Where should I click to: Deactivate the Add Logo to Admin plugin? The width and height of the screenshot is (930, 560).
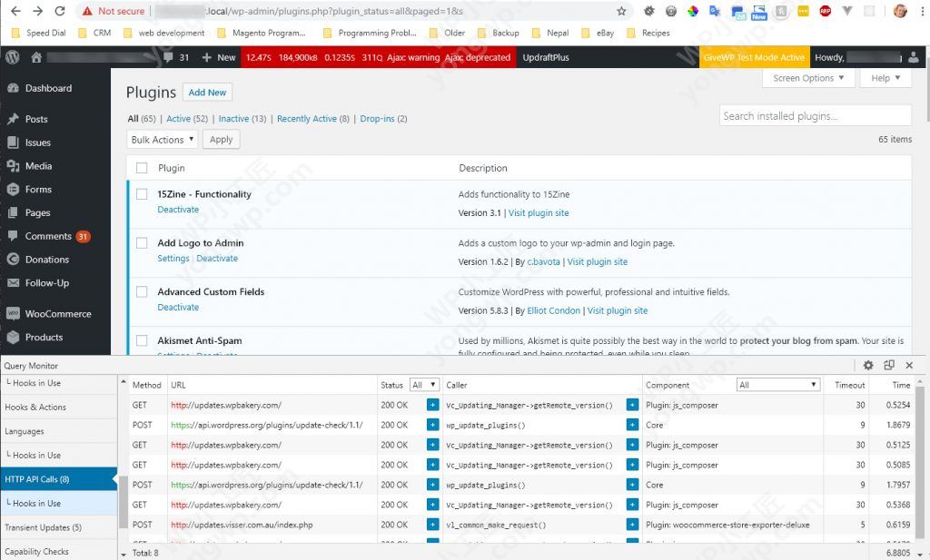pyautogui.click(x=217, y=259)
